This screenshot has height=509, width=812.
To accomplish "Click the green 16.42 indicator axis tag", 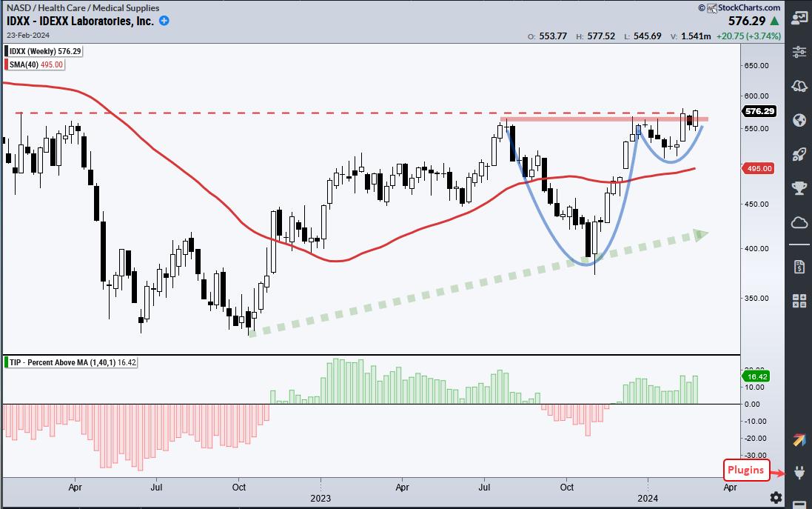I will click(x=756, y=377).
